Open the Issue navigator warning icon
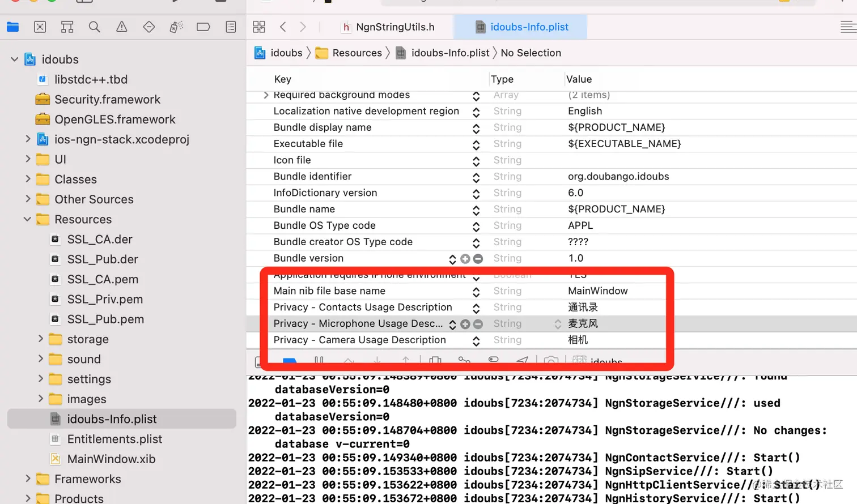Viewport: 857px width, 504px height. 121,27
